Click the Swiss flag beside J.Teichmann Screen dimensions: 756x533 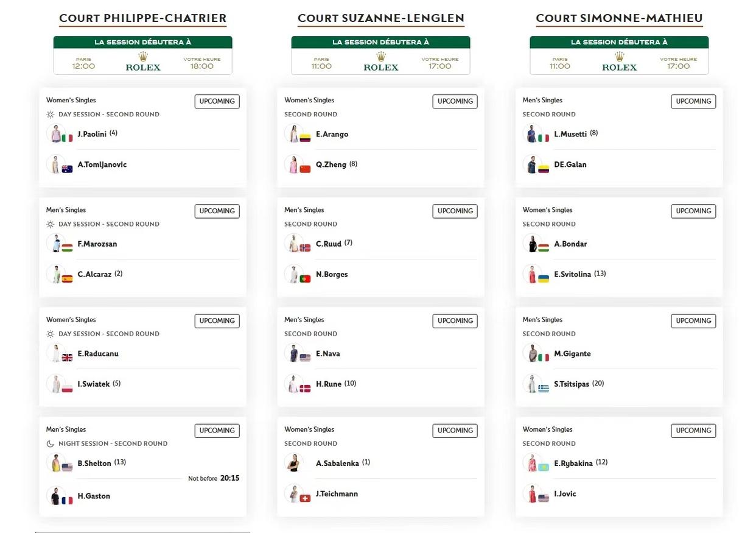[305, 498]
